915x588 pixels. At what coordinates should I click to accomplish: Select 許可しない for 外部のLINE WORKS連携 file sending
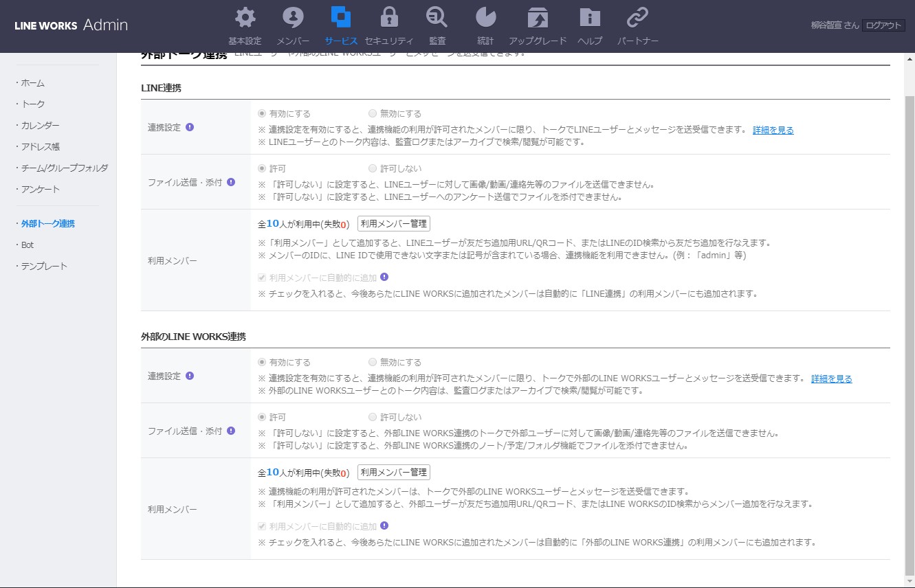[x=373, y=417]
